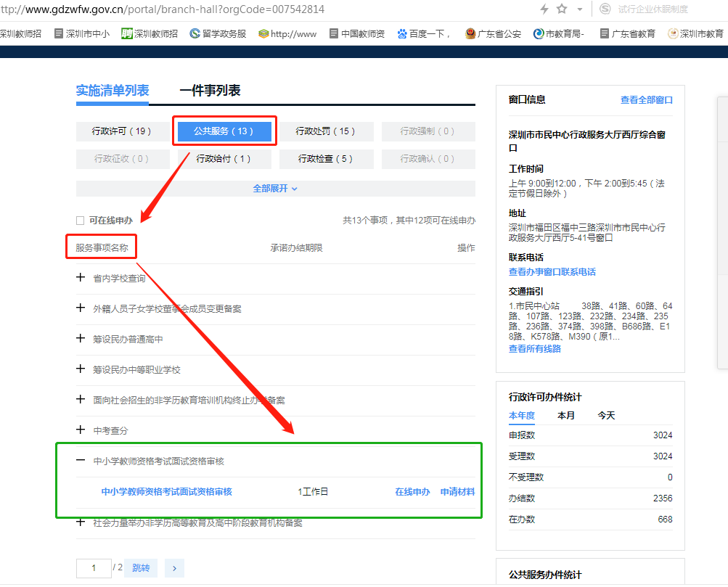Expand the 省内学校查询 item

click(81, 278)
